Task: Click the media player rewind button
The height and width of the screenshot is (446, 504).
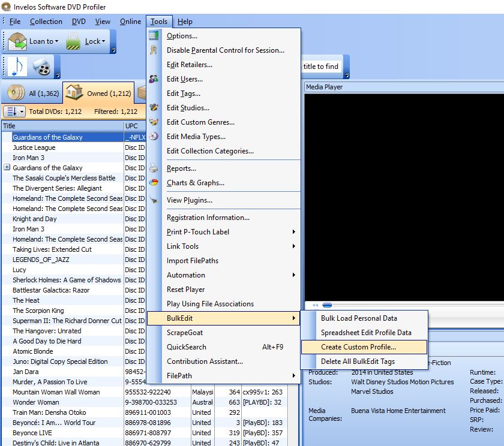Action: click(x=315, y=305)
